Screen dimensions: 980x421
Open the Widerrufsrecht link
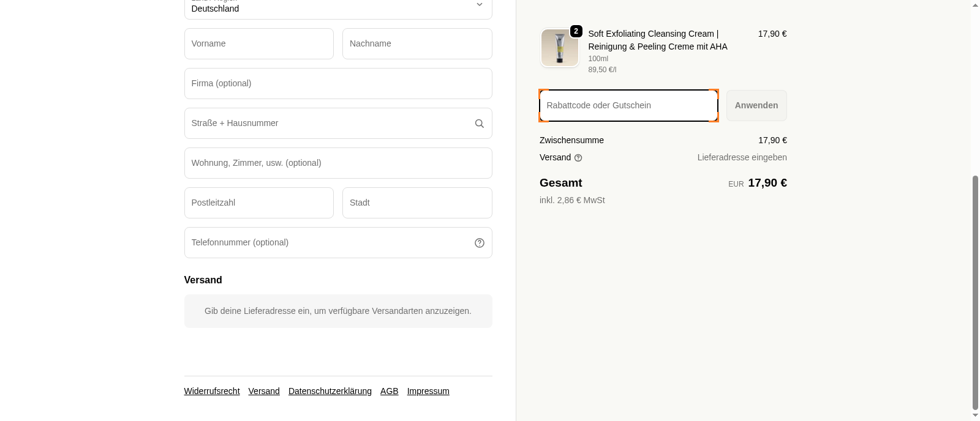click(x=211, y=391)
